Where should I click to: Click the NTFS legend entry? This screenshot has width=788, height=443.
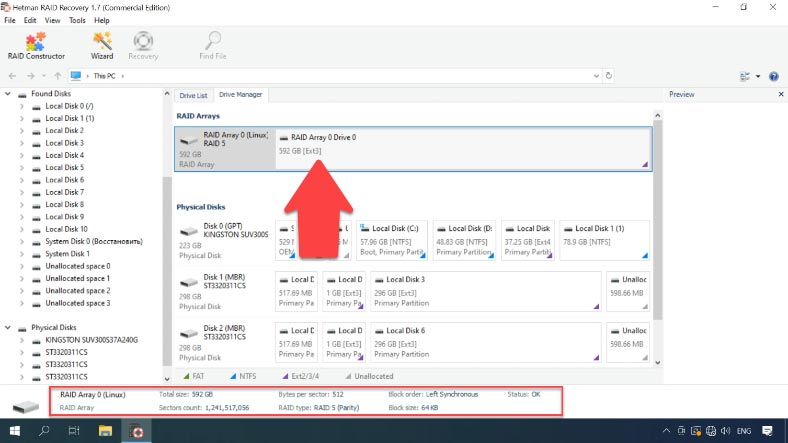click(x=243, y=376)
